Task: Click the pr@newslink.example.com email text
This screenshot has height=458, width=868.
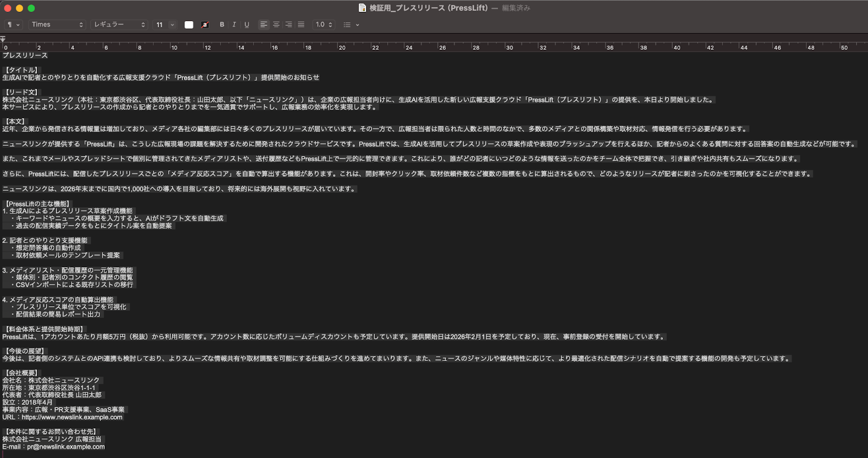Action: click(66, 447)
